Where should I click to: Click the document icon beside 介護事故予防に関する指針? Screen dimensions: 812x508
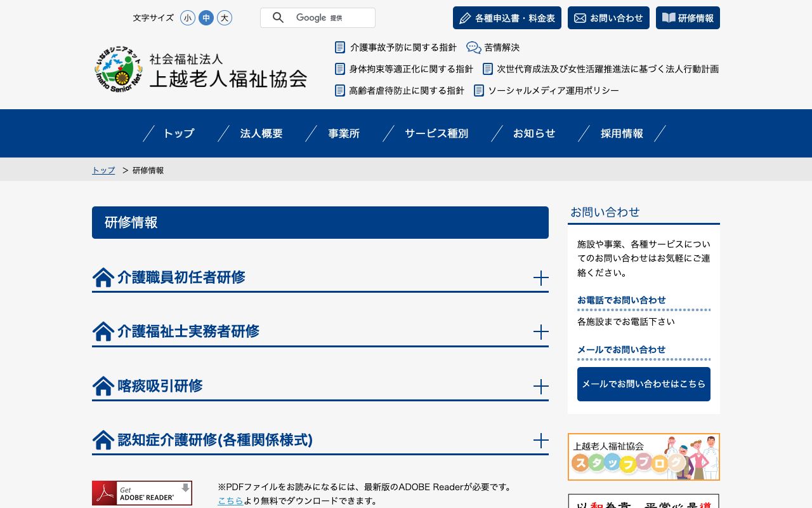tap(340, 47)
